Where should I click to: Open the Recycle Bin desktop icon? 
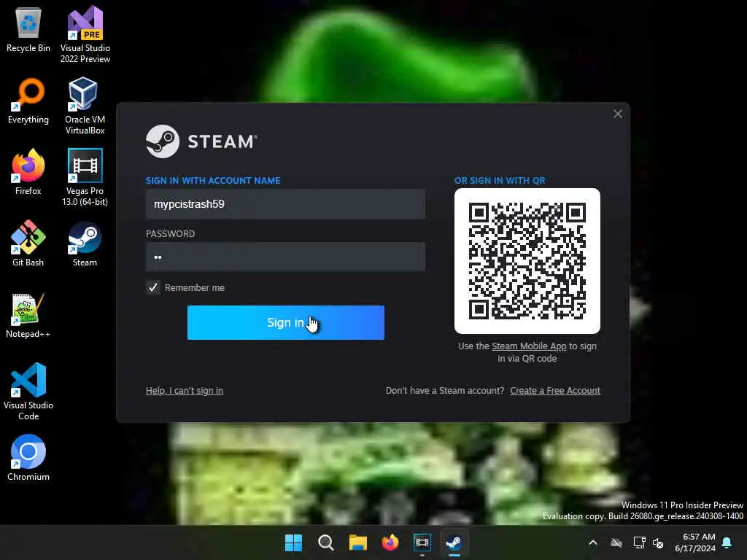(28, 29)
